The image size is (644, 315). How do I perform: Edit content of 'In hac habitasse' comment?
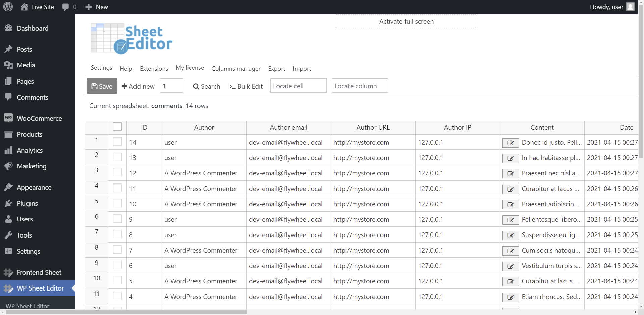point(511,158)
